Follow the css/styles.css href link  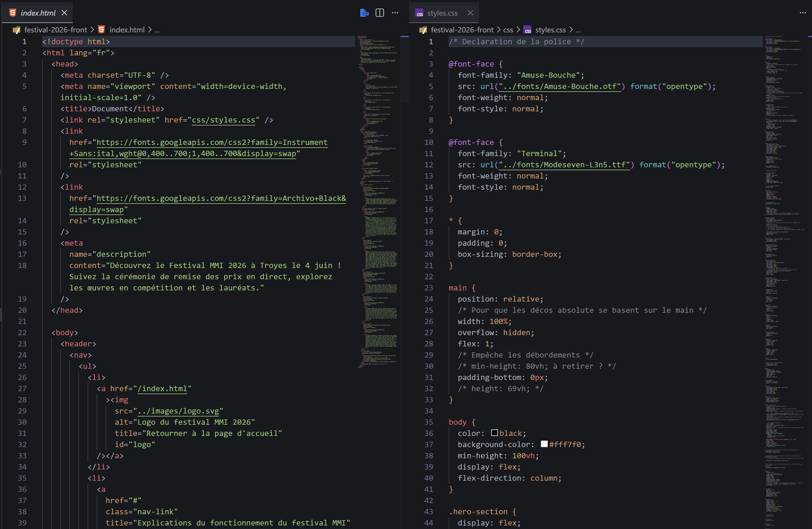pos(223,120)
